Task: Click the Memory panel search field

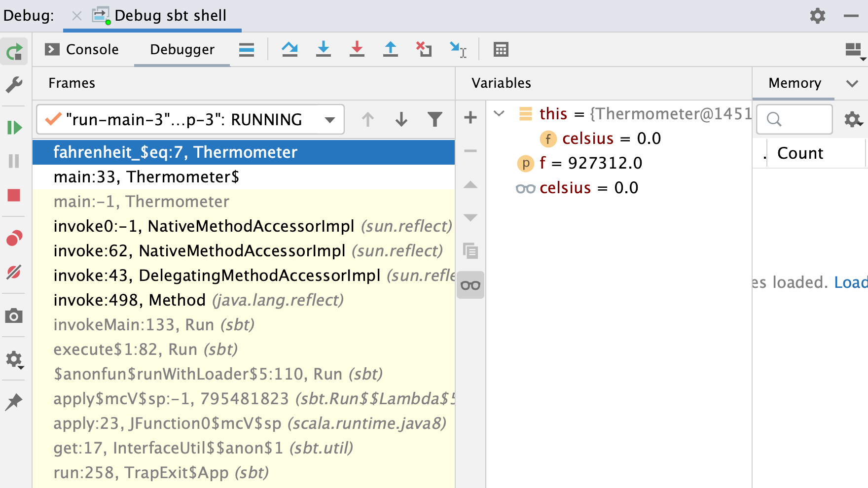Action: pyautogui.click(x=794, y=119)
